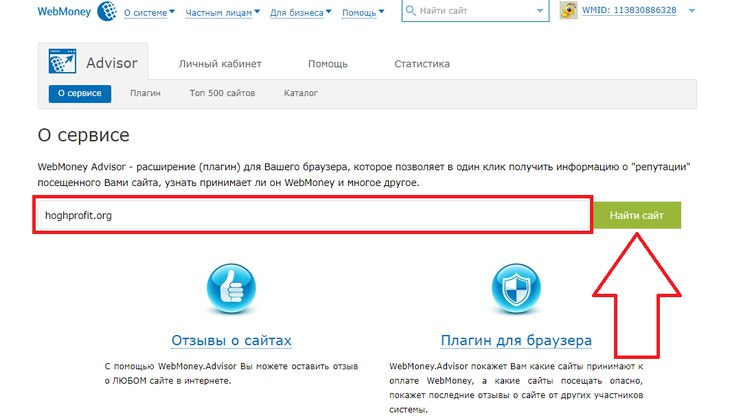Image resolution: width=730 pixels, height=418 pixels.
Task: Open the 'Частным лицам' dropdown menu
Action: coord(223,13)
